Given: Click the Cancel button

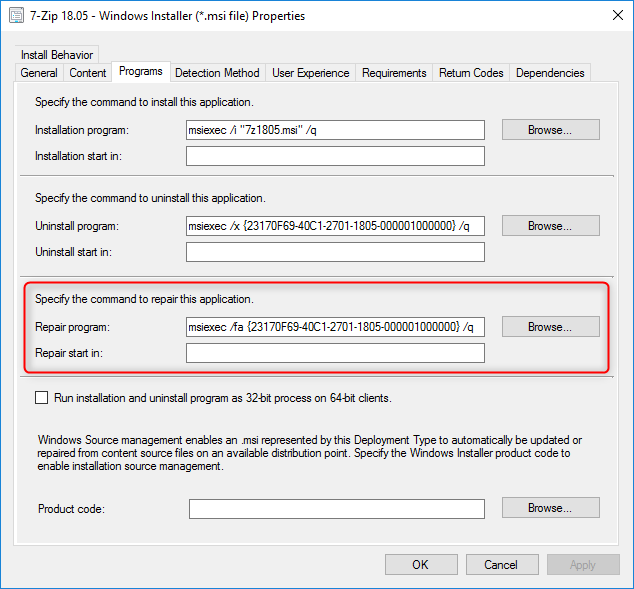Looking at the screenshot, I should pos(502,564).
